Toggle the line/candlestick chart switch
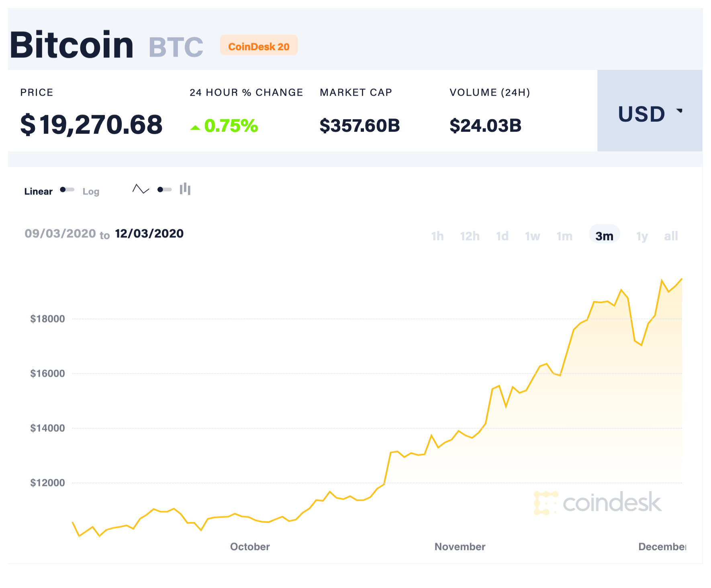This screenshot has width=711, height=588. click(x=164, y=190)
